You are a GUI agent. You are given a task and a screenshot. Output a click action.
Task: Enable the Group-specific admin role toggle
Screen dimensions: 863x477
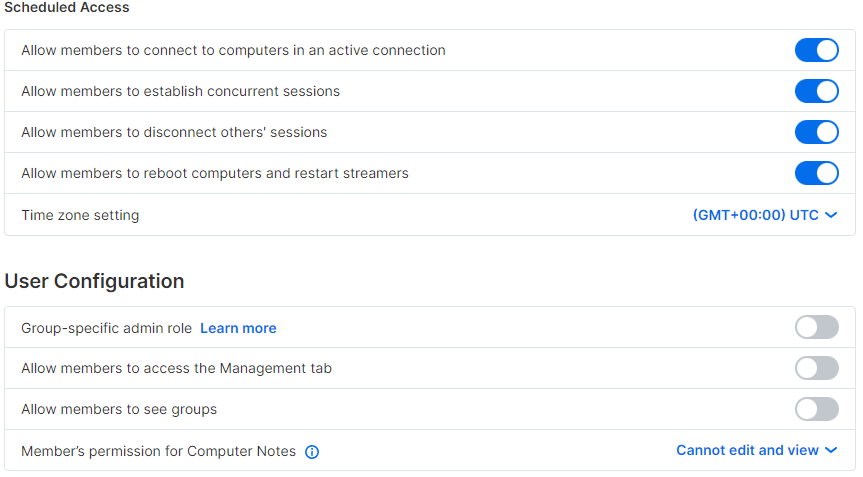(817, 327)
